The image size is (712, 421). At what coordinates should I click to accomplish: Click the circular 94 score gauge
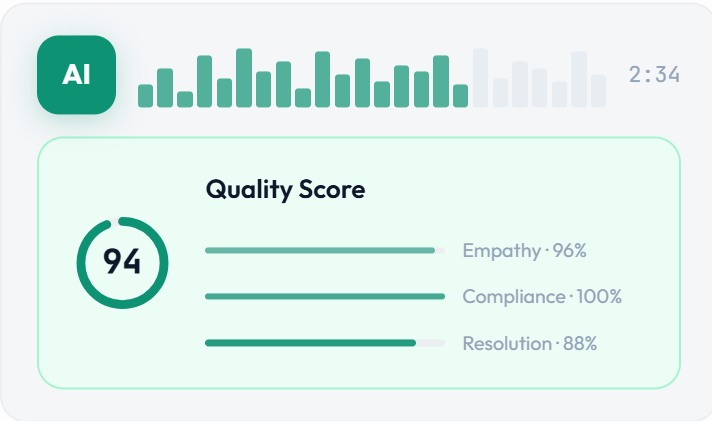coord(122,262)
